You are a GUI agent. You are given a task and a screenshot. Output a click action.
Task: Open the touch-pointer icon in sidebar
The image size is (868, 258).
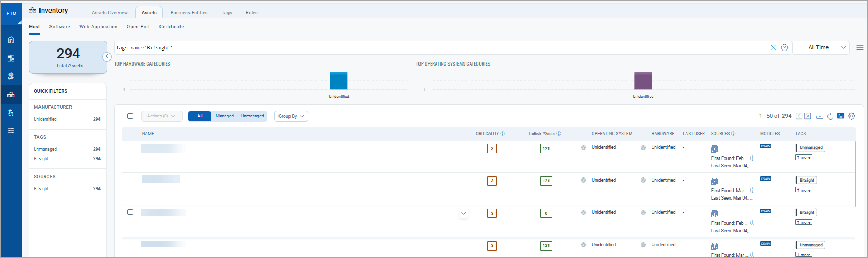[x=11, y=113]
